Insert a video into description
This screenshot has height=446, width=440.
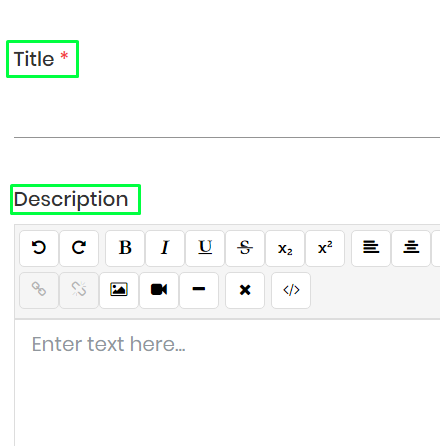click(159, 290)
